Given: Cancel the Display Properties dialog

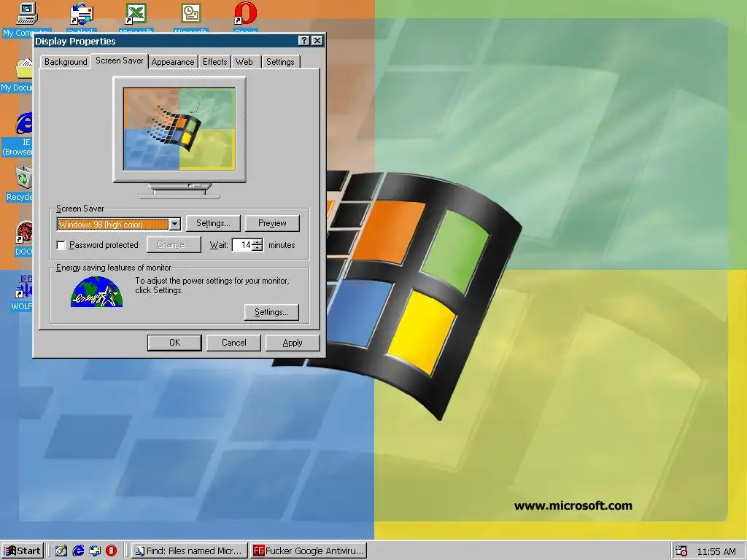Looking at the screenshot, I should coord(233,343).
